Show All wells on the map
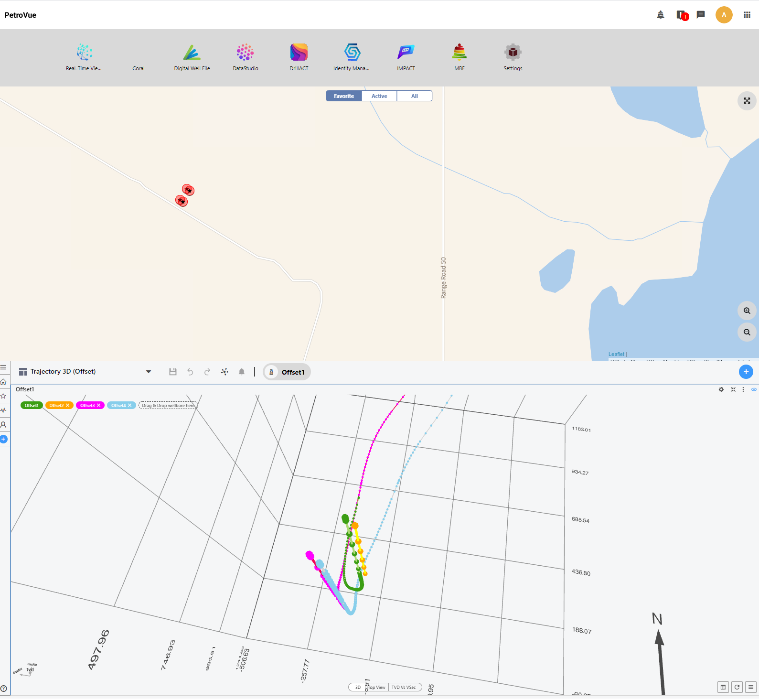 click(x=414, y=96)
